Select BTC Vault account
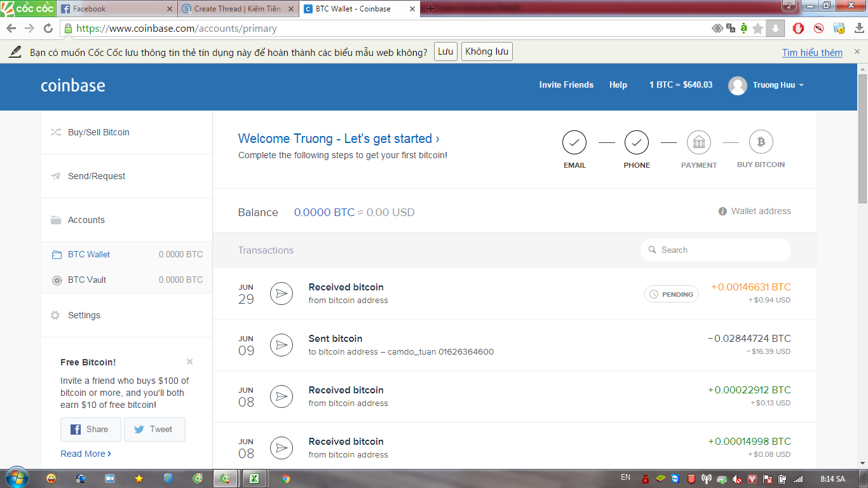The image size is (868, 488). 126,280
